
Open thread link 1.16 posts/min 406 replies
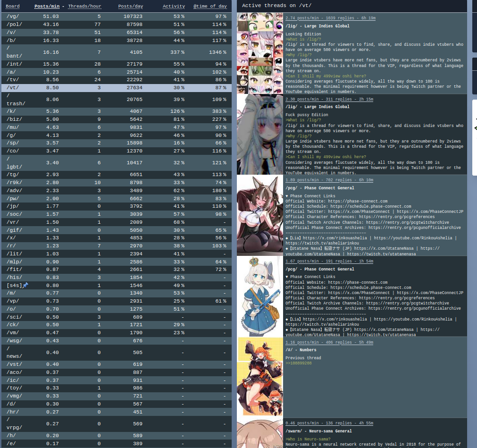329,342
